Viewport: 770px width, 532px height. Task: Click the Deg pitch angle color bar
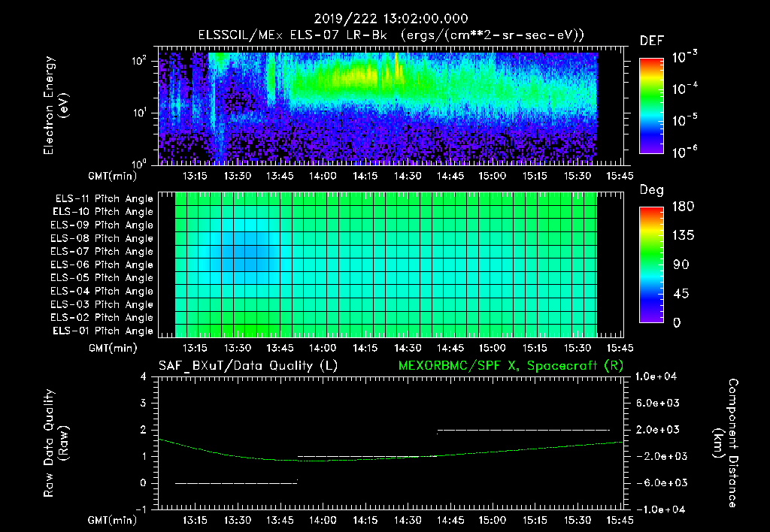(x=651, y=265)
